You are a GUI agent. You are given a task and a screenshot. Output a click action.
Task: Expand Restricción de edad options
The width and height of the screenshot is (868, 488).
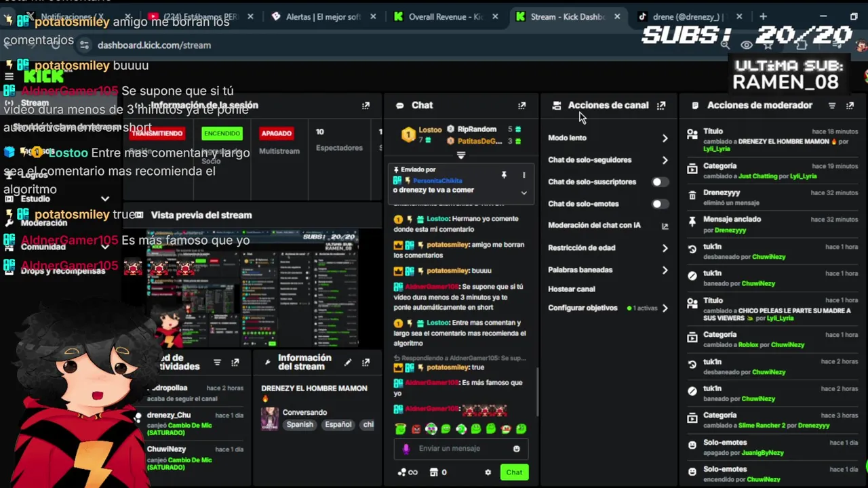point(665,248)
